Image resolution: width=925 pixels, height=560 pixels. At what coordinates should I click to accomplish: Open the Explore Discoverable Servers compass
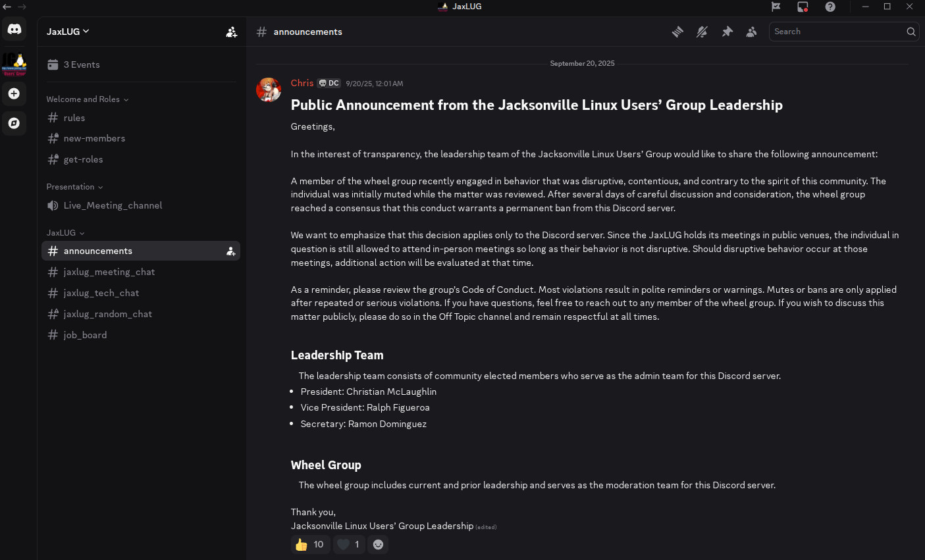[x=14, y=123]
